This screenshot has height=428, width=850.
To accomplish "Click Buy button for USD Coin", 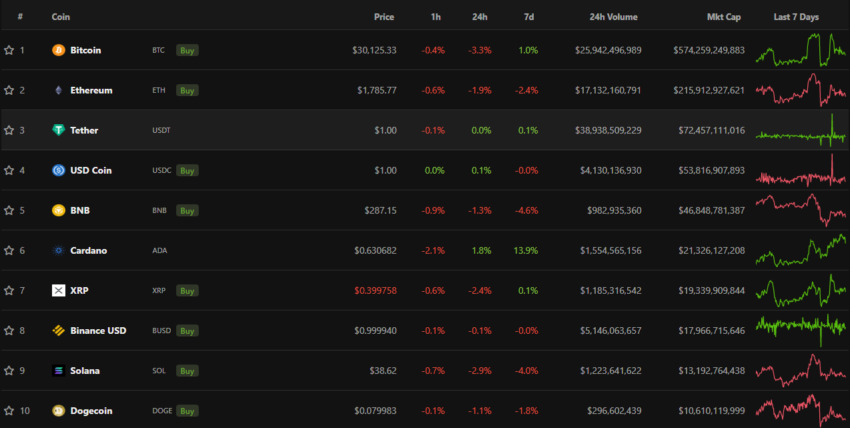I will [x=187, y=171].
